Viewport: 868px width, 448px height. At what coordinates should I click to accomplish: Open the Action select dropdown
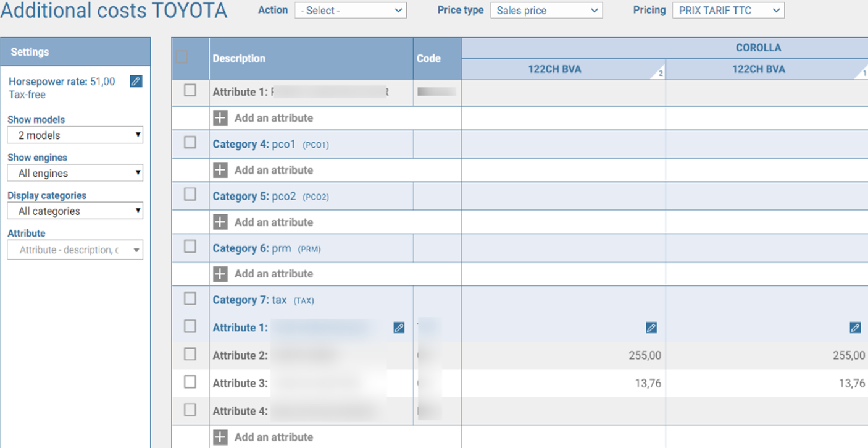pos(350,11)
